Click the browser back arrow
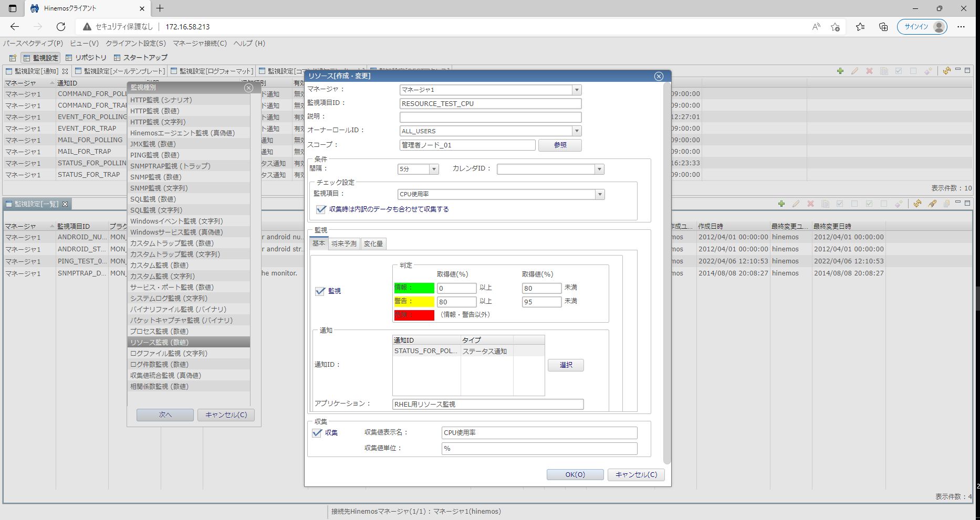This screenshot has height=520, width=980. pos(15,27)
